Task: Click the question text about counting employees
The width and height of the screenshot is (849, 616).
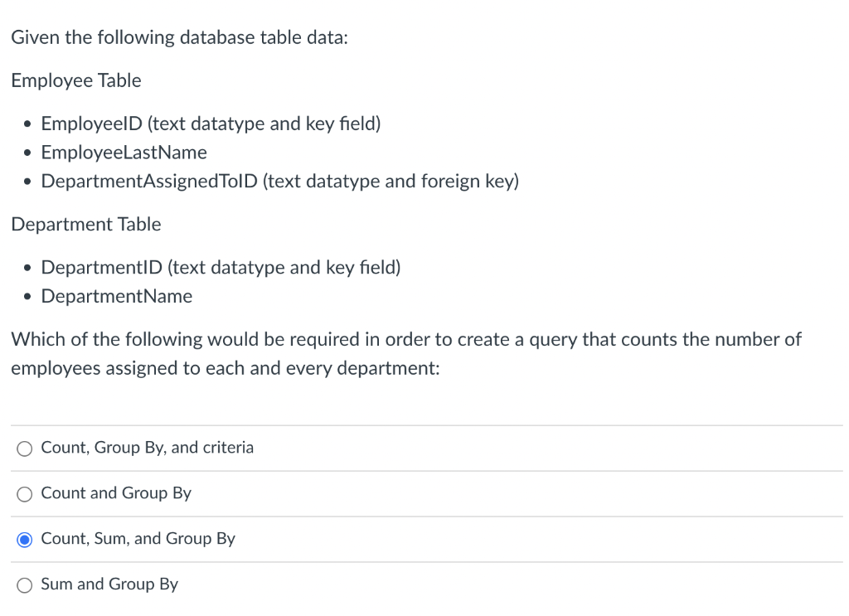Action: point(405,353)
